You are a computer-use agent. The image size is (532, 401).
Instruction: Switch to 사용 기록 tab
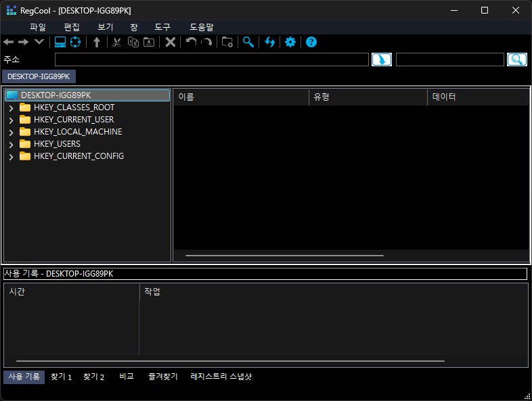click(24, 377)
